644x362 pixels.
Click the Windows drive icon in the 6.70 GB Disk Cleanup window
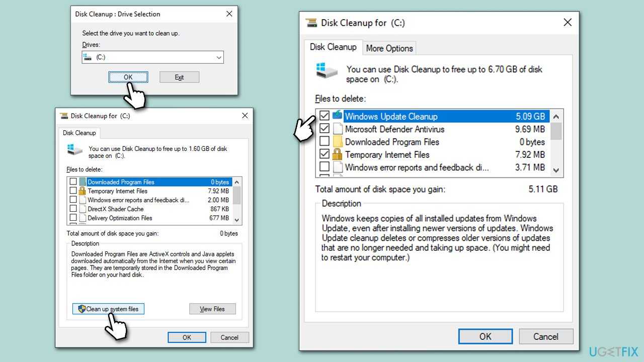point(327,70)
